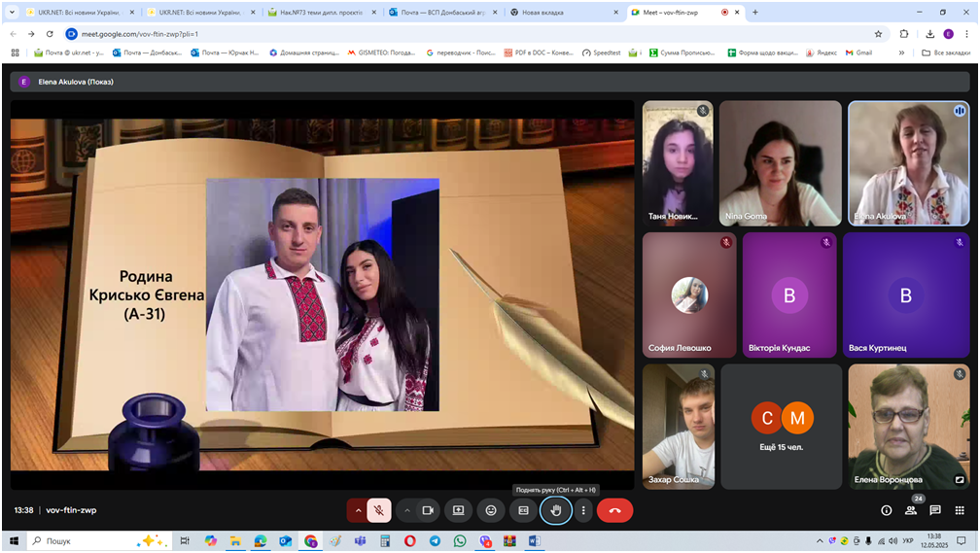Open 'GISMETEO: Погода' bookmark
Viewport: 980px width, 553px height.
coord(381,52)
